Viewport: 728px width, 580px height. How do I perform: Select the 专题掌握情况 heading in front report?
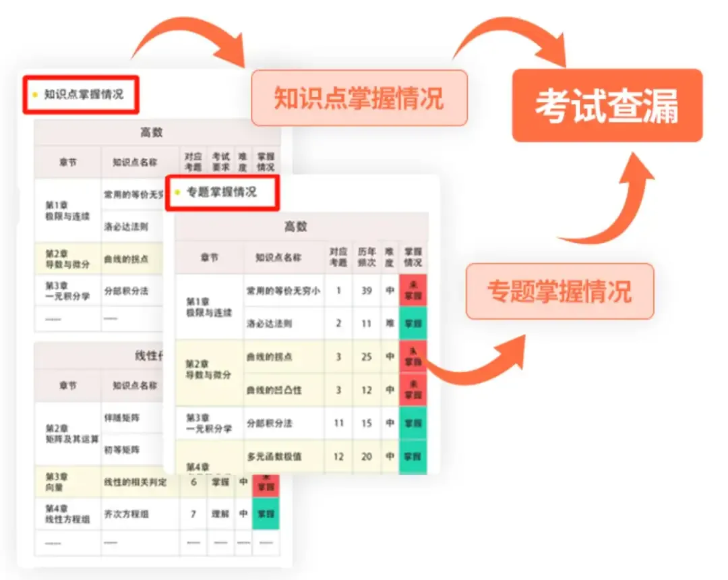(222, 192)
